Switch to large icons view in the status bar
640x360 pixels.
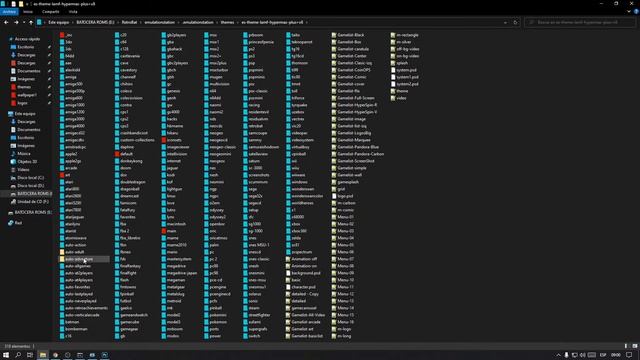pos(635,346)
